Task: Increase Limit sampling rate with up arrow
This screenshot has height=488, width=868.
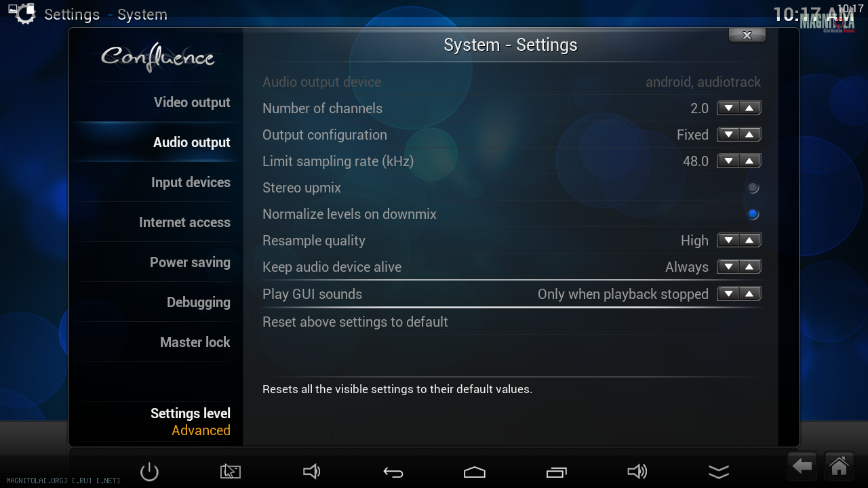Action: click(x=749, y=161)
